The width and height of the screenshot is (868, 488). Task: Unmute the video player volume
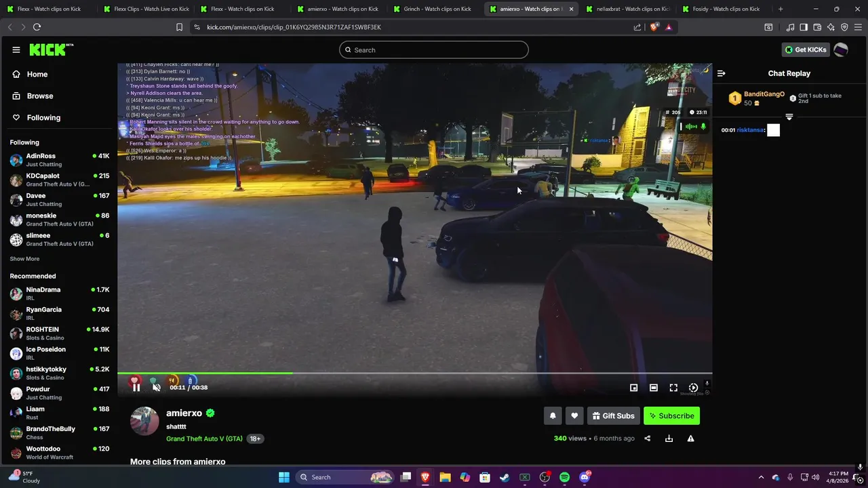tap(157, 387)
